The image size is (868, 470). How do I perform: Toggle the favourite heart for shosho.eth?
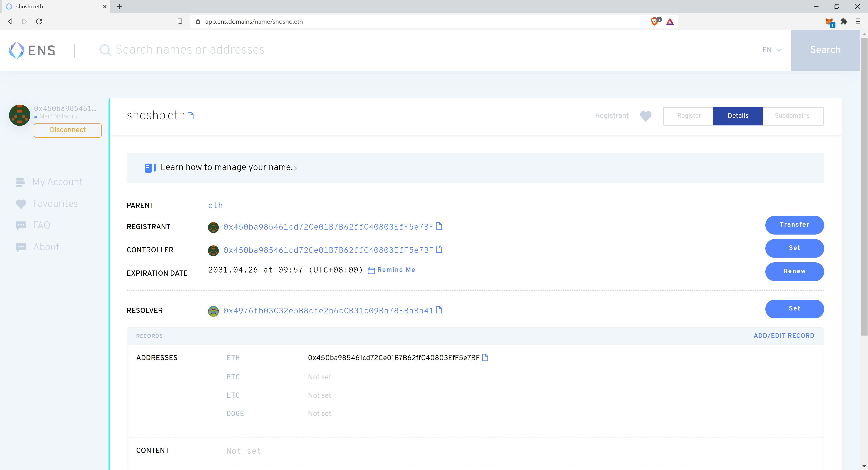click(646, 116)
